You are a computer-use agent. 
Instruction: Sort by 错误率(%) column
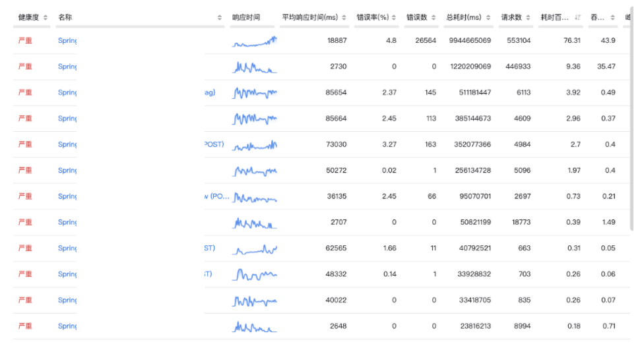tap(395, 18)
